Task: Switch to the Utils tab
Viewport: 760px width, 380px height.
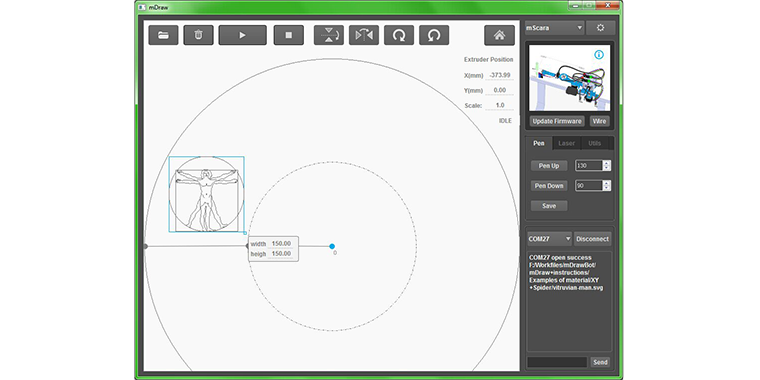Action: tap(595, 143)
